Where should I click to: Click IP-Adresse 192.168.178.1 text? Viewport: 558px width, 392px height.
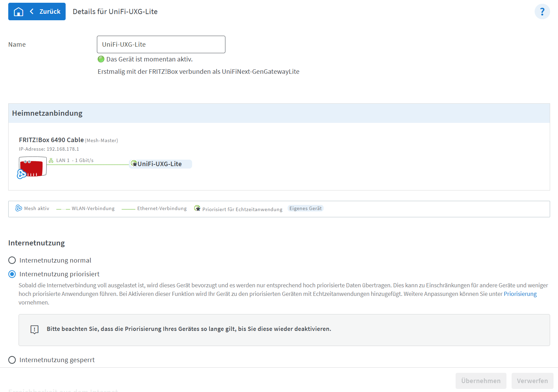(x=49, y=149)
